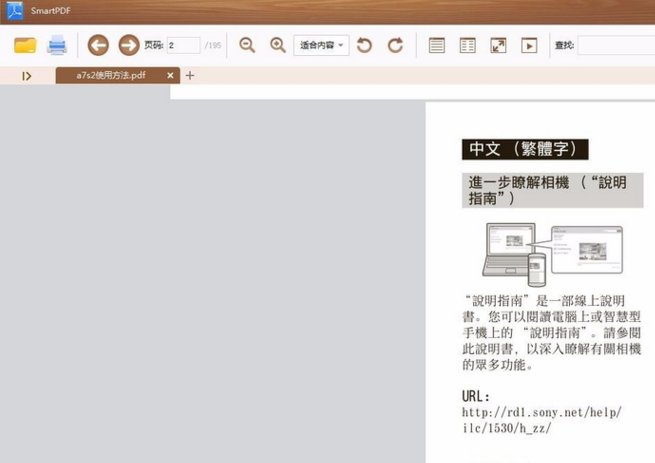Zoom in with the plus magnifier
This screenshot has width=655, height=463.
coord(278,45)
